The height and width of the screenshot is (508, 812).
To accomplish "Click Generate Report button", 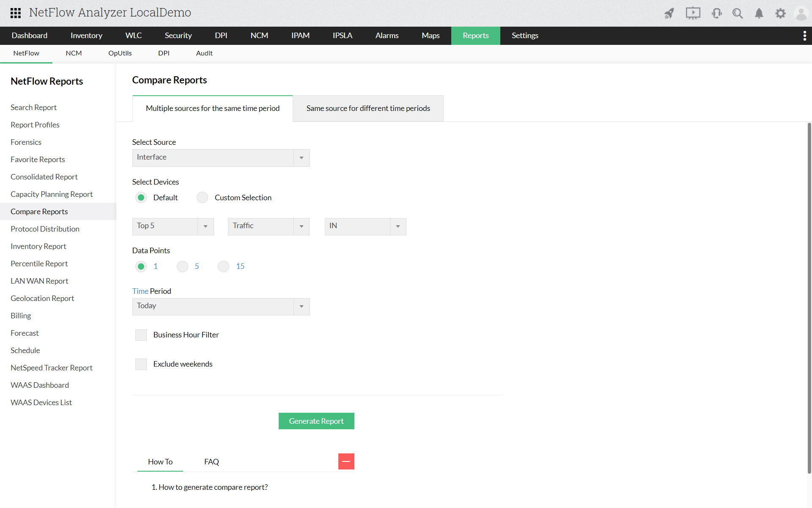I will [x=316, y=420].
